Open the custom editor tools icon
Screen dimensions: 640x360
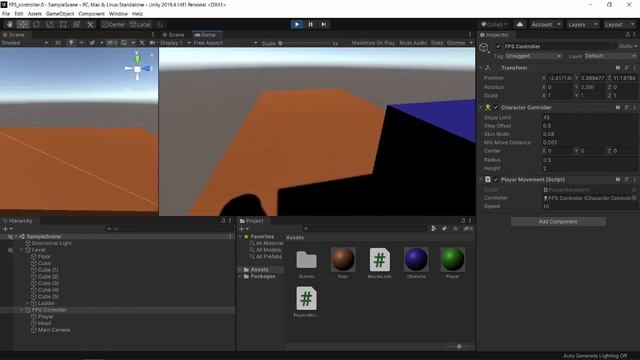pos(90,24)
